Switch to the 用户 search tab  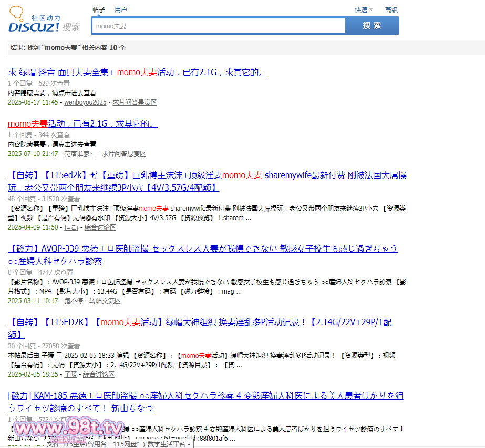(120, 9)
